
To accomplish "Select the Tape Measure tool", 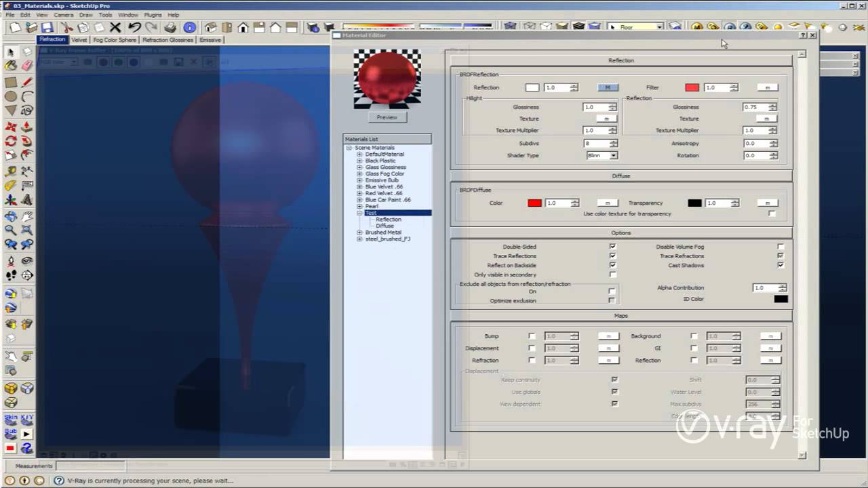I will click(x=11, y=171).
